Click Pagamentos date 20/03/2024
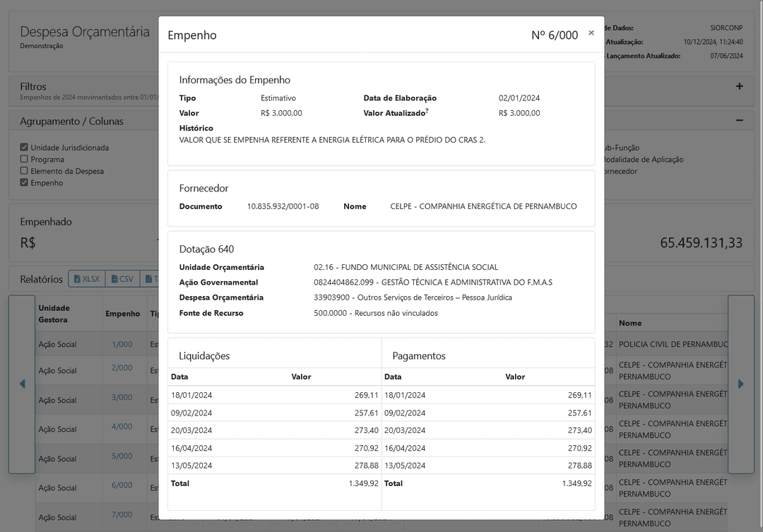The width and height of the screenshot is (763, 532). pyautogui.click(x=405, y=430)
